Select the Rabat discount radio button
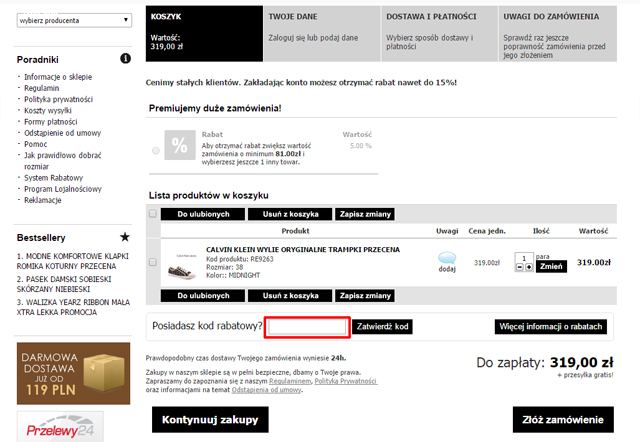 click(155, 150)
